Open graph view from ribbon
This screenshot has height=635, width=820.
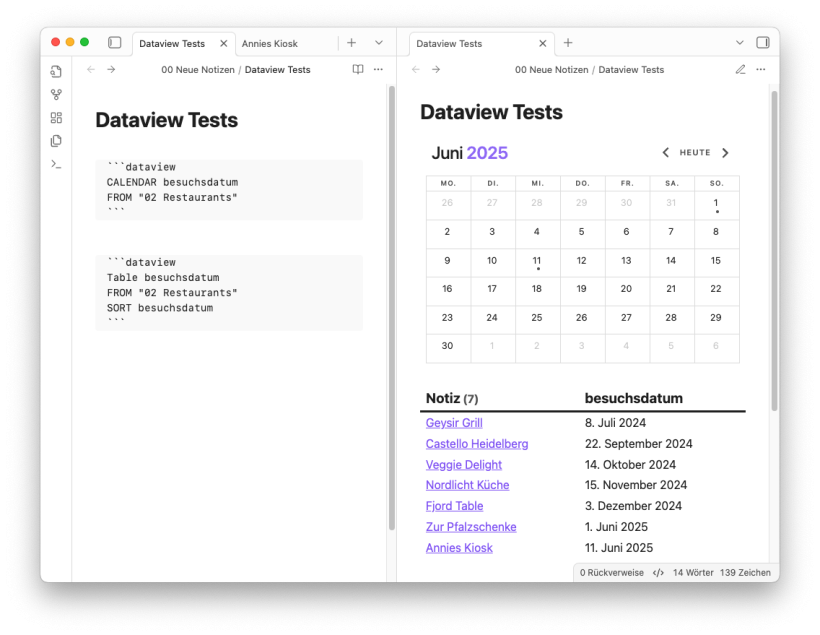(x=56, y=95)
